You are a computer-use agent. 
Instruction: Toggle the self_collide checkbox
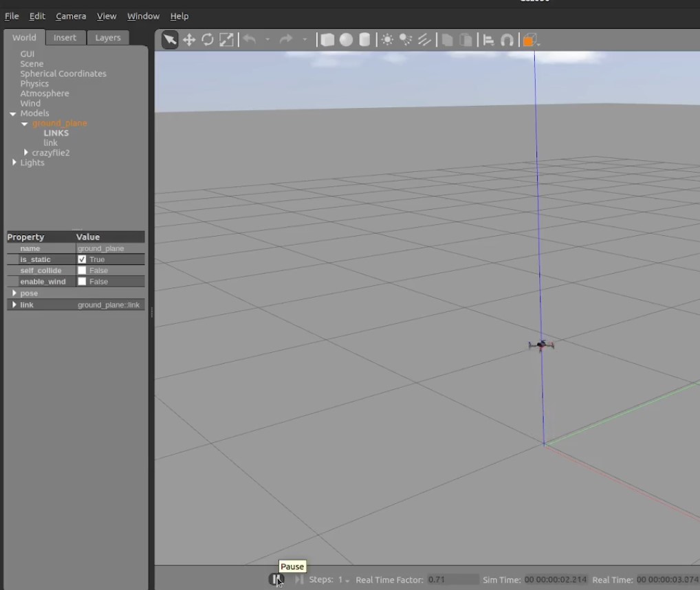click(82, 270)
